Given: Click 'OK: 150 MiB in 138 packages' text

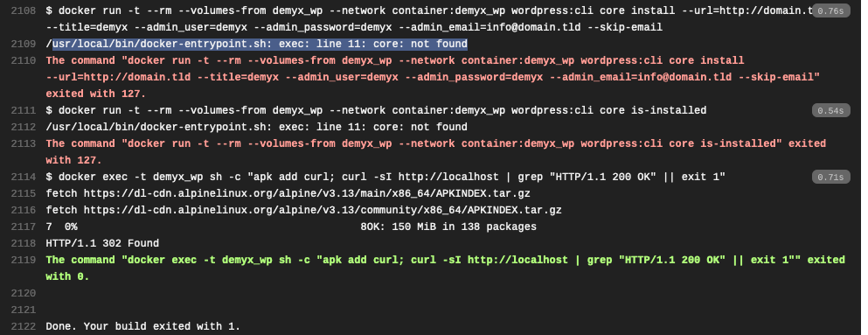Looking at the screenshot, I should (452, 227).
